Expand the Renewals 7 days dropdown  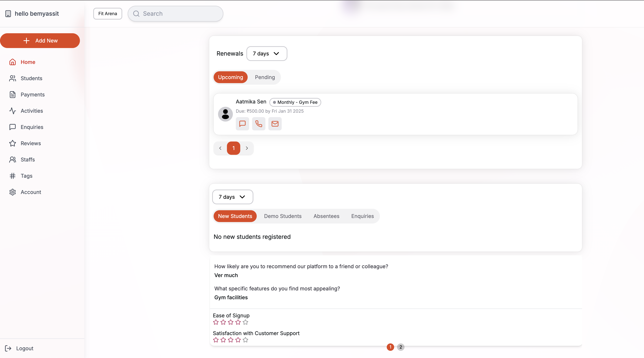click(267, 53)
